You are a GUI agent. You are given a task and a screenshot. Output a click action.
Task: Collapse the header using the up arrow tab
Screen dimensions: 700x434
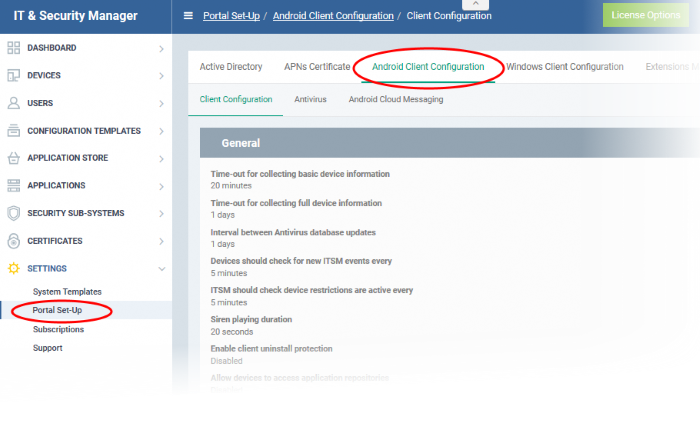coord(475,4)
